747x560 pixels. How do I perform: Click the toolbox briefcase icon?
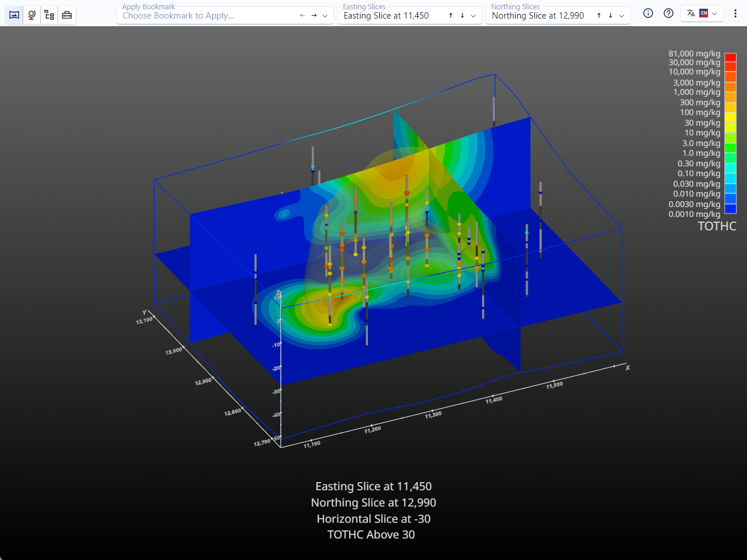click(x=67, y=15)
